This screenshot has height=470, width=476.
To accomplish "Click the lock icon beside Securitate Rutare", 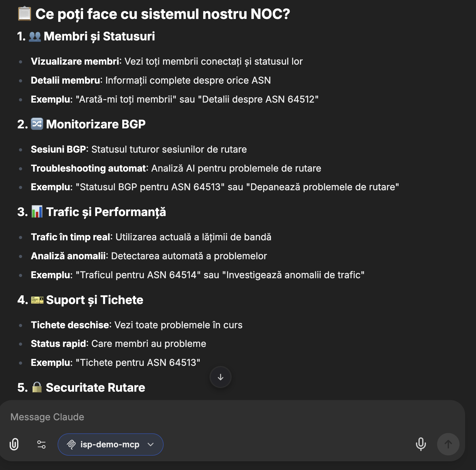I will (37, 388).
